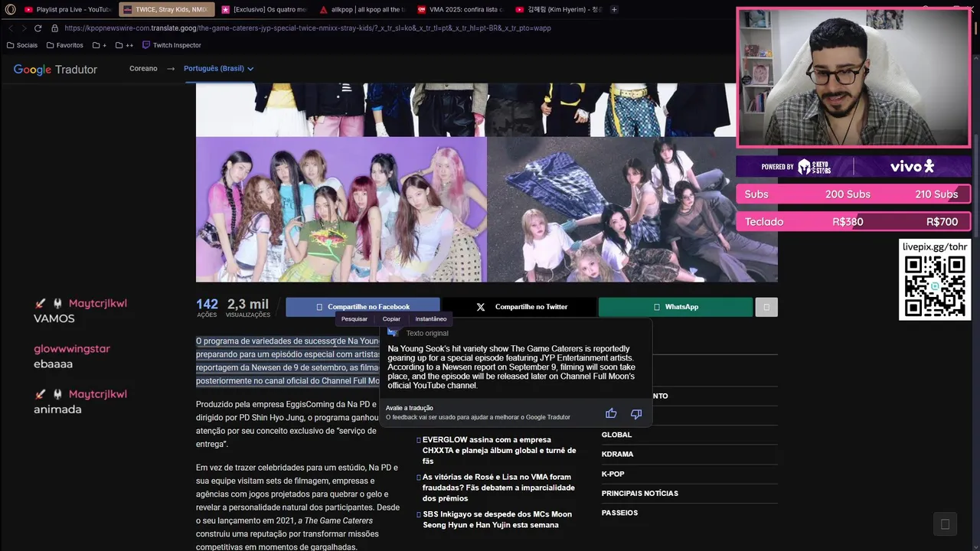Viewport: 980px width, 551px height.
Task: Expand the Português (Brasil) language dropdown
Action: pos(218,68)
